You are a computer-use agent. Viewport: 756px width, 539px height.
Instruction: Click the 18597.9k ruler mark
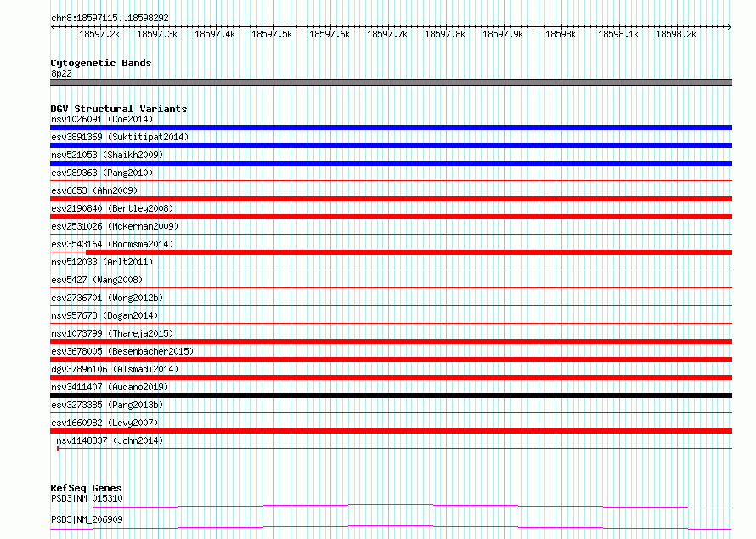503,34
